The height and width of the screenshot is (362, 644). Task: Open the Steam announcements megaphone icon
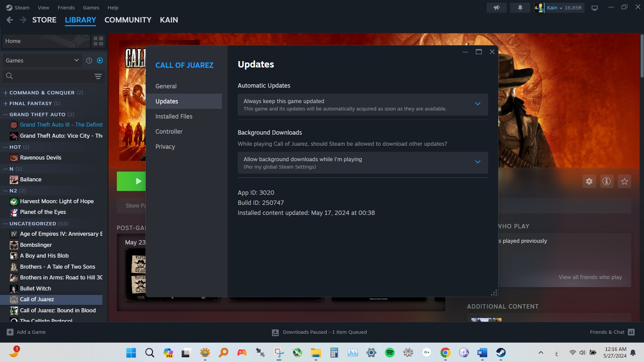[497, 8]
